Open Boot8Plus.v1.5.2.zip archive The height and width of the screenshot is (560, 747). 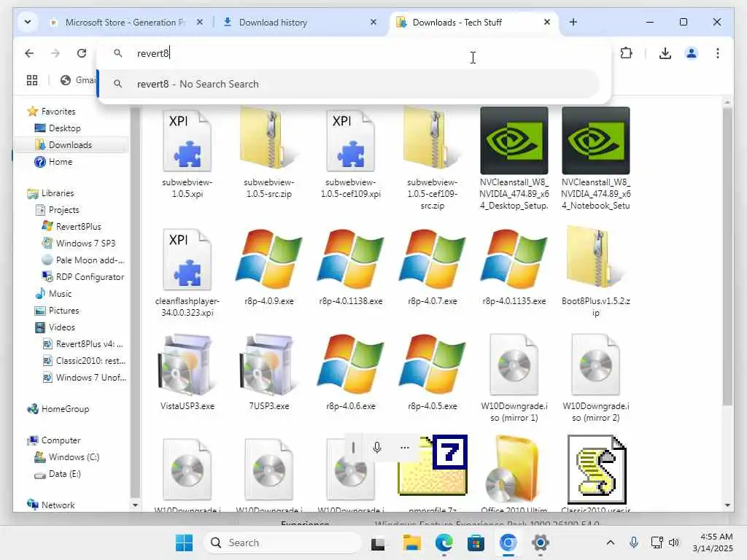pyautogui.click(x=595, y=273)
